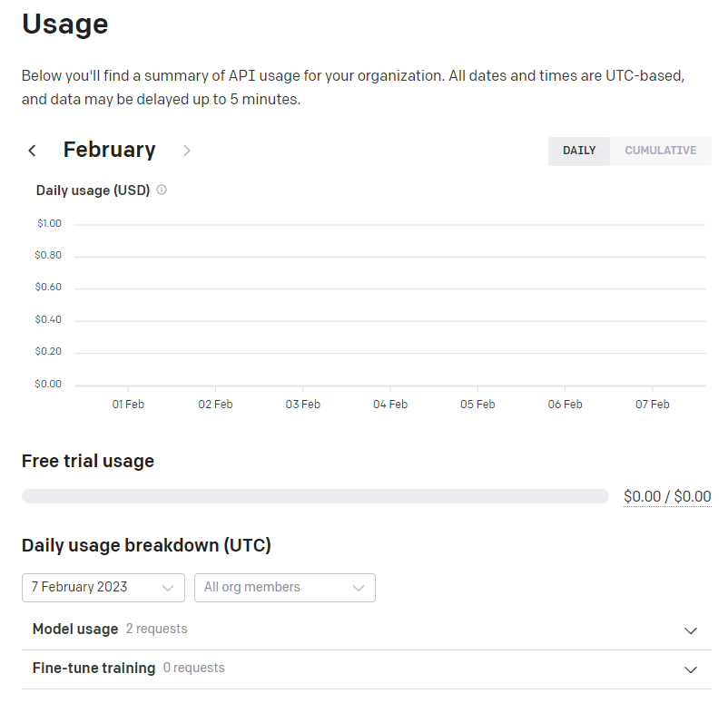Open the 7 February 2023 date dropdown
The height and width of the screenshot is (703, 728).
103,588
